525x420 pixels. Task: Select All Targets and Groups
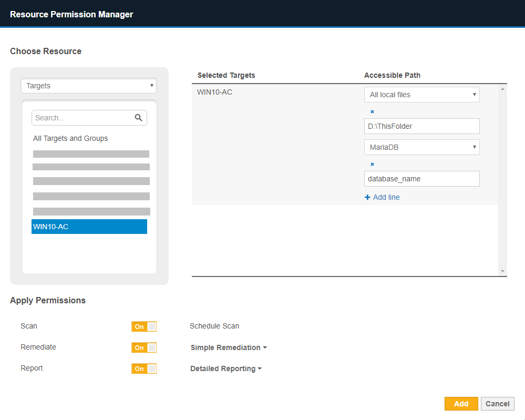tap(70, 138)
